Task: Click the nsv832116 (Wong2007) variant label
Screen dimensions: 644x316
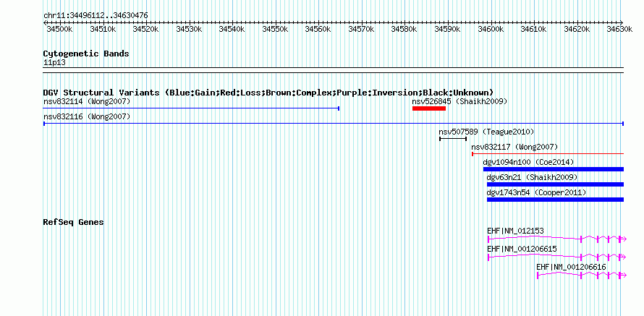Action: click(x=87, y=116)
